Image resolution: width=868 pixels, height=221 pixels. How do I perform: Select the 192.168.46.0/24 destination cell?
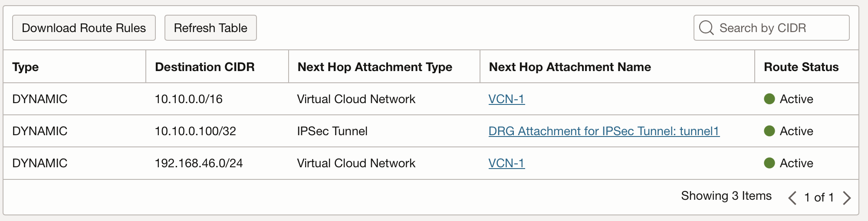tap(199, 163)
